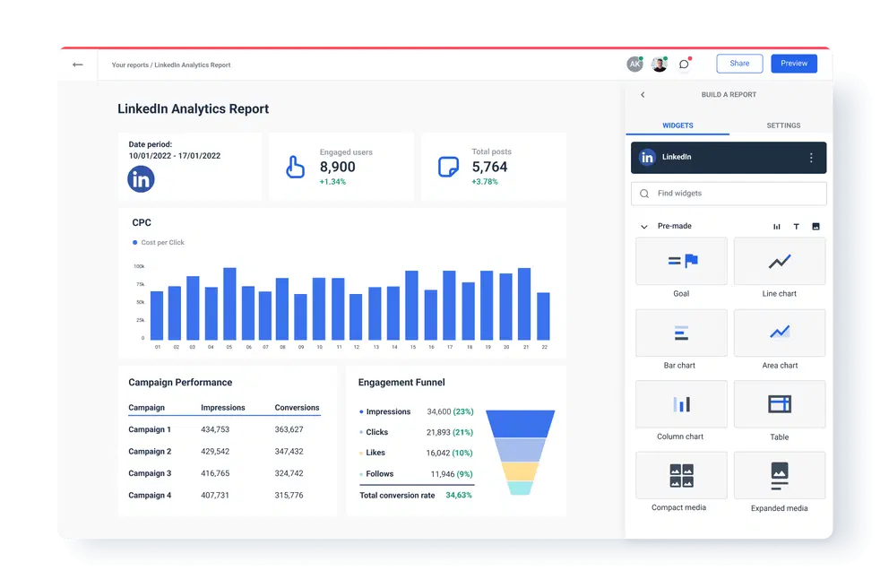Click the 315,776 conversions cell
Screen dimensions: 889x588
coord(289,496)
